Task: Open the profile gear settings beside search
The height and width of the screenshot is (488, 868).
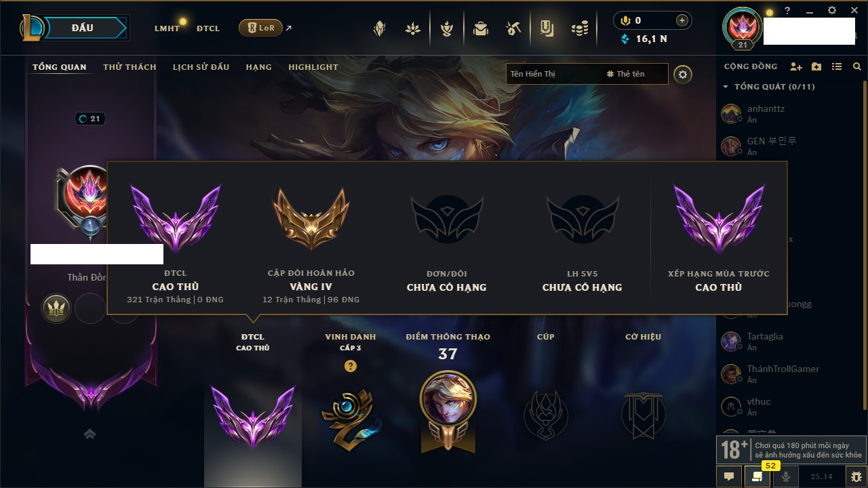Action: coord(683,75)
